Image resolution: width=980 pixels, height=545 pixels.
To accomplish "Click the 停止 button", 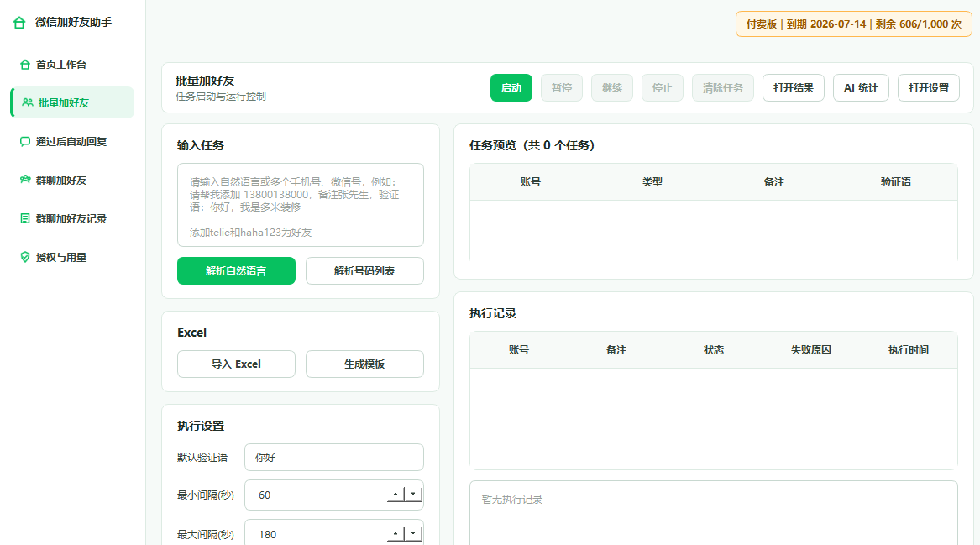I will point(663,88).
